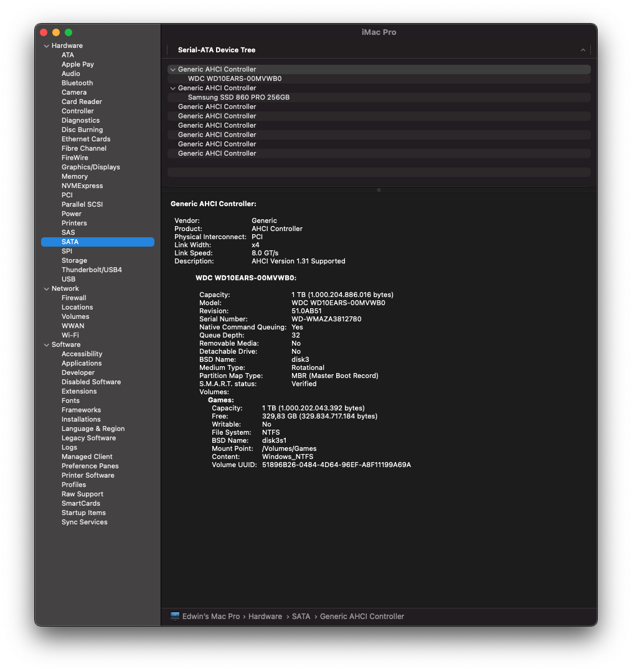Collapse the Network section in sidebar
The height and width of the screenshot is (672, 632).
tap(46, 289)
